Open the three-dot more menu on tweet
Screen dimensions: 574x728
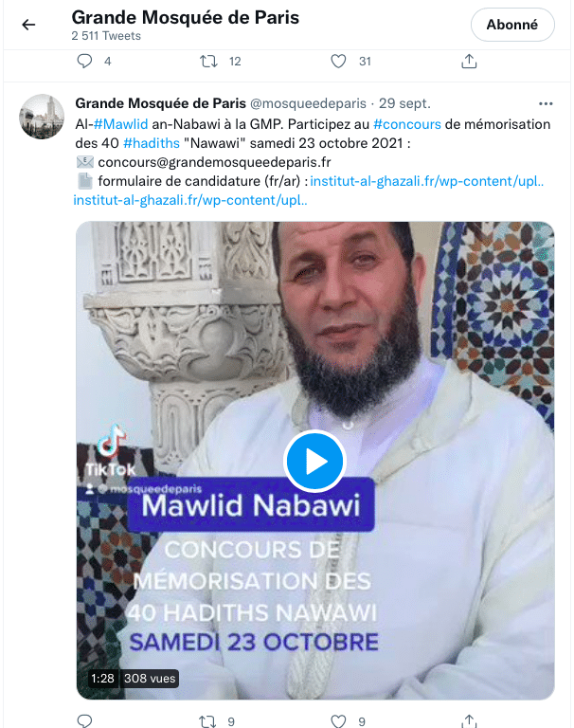pos(546,103)
